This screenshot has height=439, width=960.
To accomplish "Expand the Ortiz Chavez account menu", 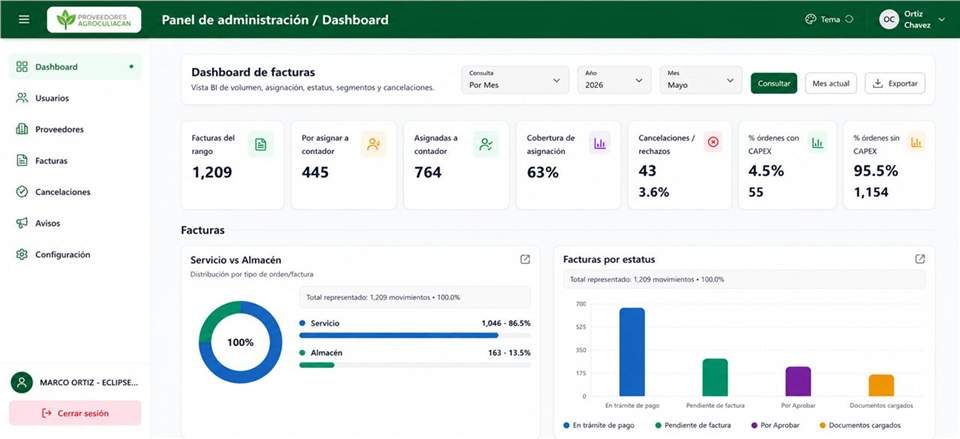I will click(942, 20).
